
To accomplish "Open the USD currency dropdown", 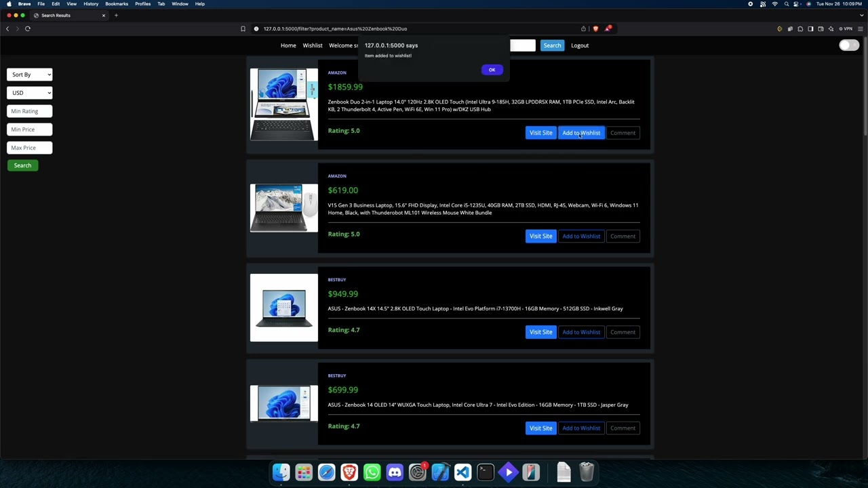I will pyautogui.click(x=30, y=93).
